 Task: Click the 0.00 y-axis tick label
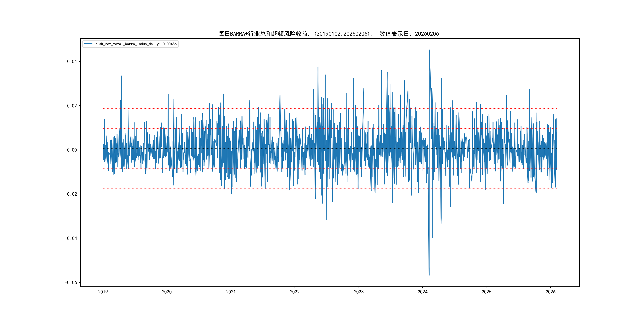tap(72, 150)
